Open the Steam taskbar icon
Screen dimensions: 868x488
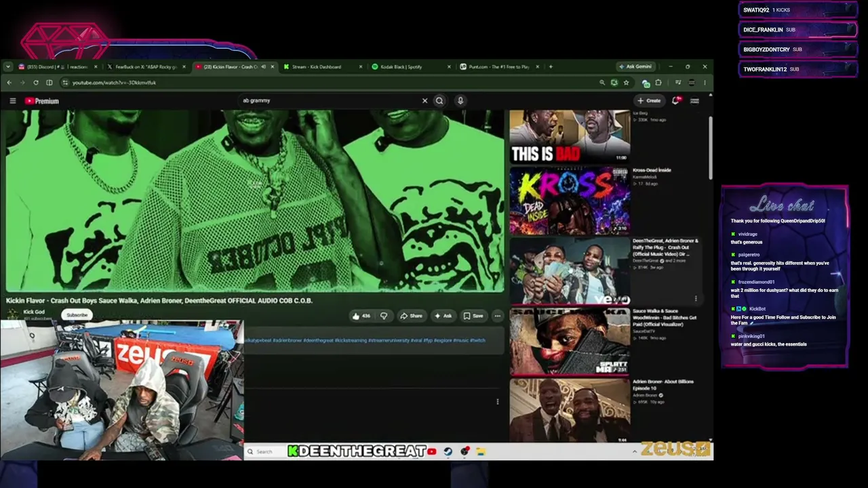(448, 451)
